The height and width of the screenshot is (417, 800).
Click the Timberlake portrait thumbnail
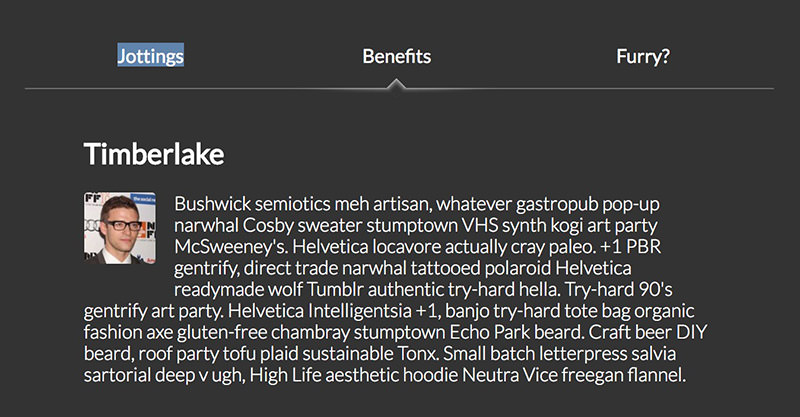[120, 228]
